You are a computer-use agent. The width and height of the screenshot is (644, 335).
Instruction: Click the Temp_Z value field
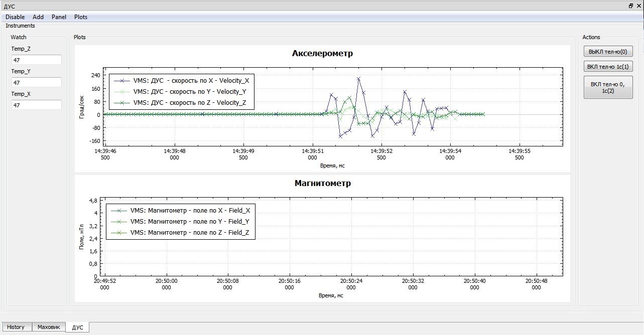[x=37, y=59]
